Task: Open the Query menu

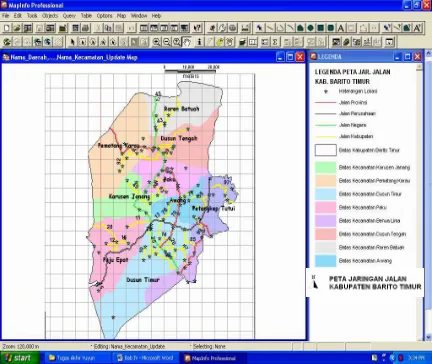Action: coord(69,16)
